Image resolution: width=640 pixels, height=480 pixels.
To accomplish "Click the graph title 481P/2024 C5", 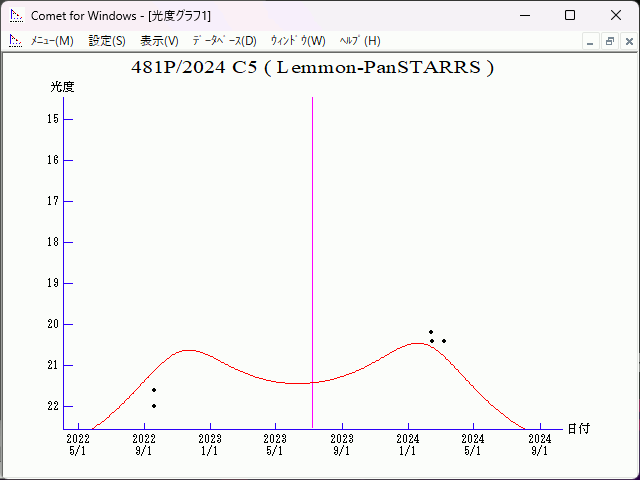I will pyautogui.click(x=313, y=68).
